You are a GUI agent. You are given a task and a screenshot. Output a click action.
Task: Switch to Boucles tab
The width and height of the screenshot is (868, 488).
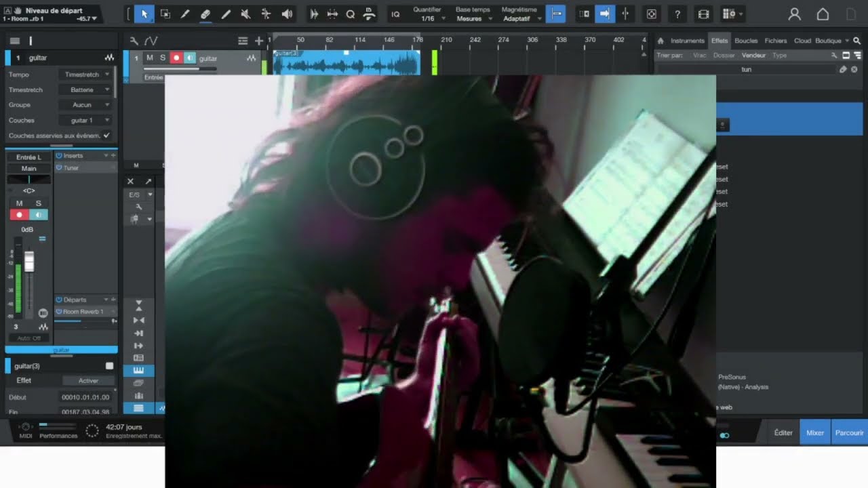[x=746, y=41]
